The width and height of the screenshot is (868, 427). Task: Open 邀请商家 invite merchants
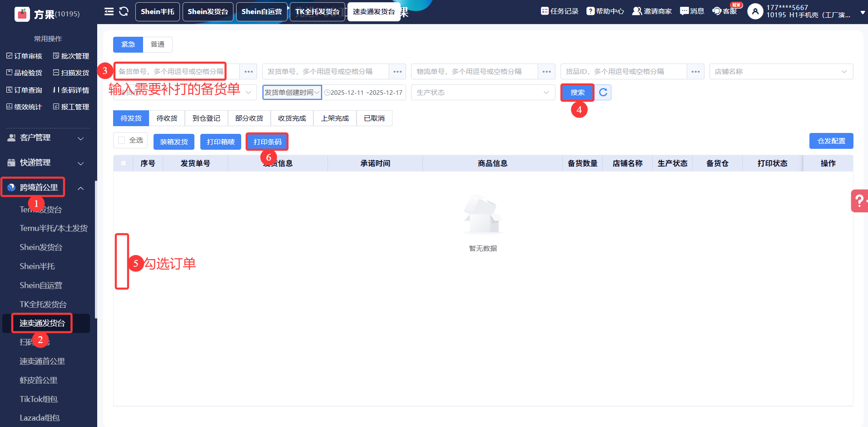[x=652, y=11]
